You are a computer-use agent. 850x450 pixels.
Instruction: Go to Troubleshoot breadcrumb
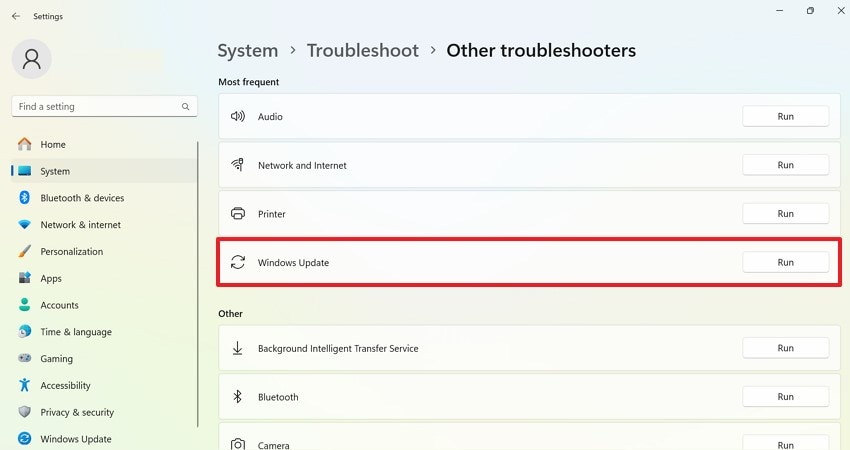click(363, 50)
